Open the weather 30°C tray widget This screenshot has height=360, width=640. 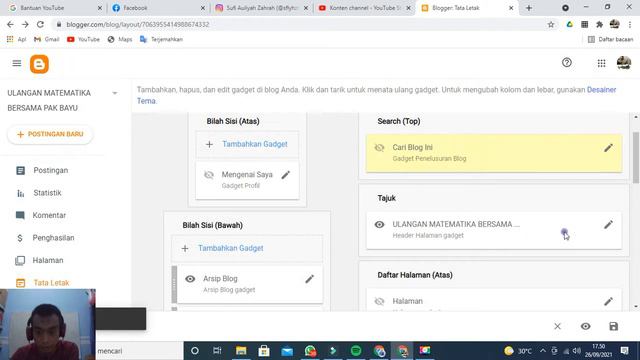coord(518,351)
